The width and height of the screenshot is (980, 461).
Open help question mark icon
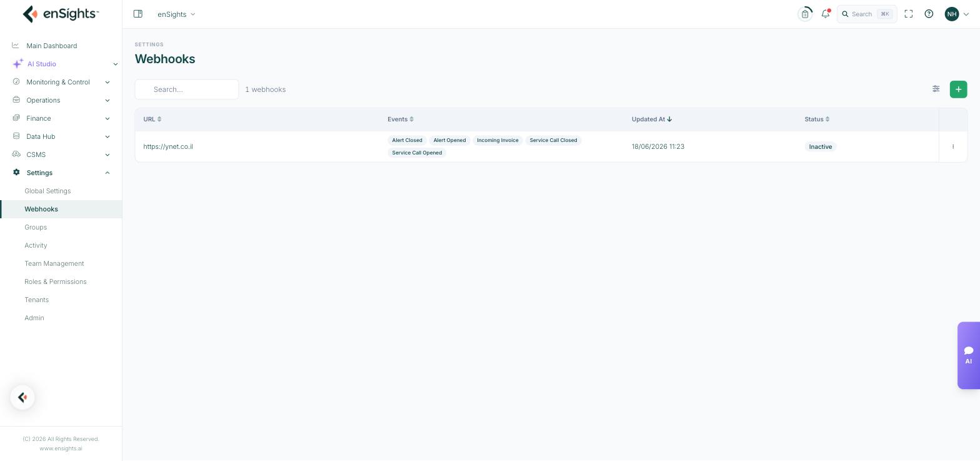tap(929, 14)
